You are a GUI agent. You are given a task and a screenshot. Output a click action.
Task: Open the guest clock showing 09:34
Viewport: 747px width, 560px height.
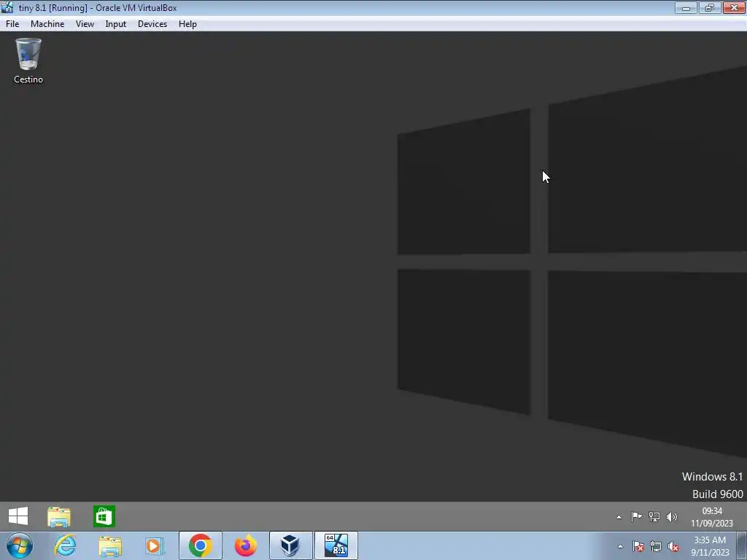(712, 517)
